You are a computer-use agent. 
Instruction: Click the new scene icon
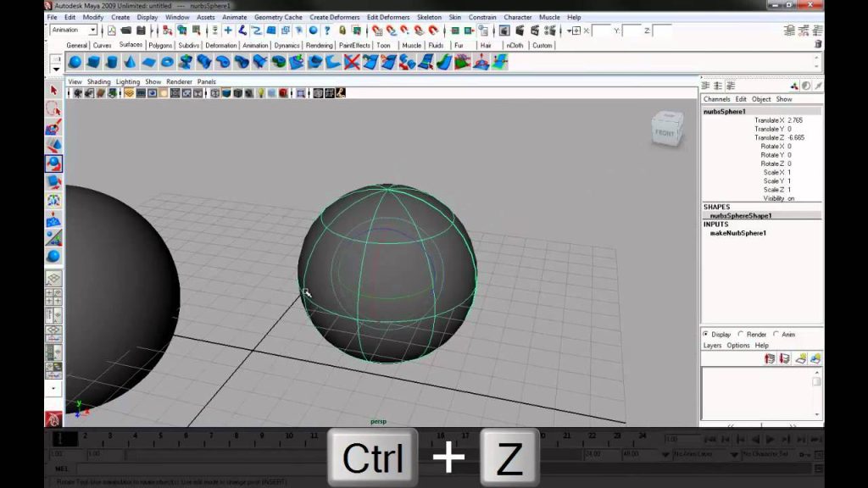pyautogui.click(x=112, y=30)
